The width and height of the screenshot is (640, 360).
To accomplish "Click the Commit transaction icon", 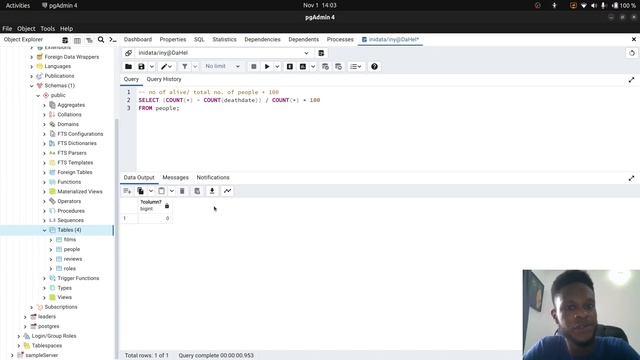I will 325,67.
